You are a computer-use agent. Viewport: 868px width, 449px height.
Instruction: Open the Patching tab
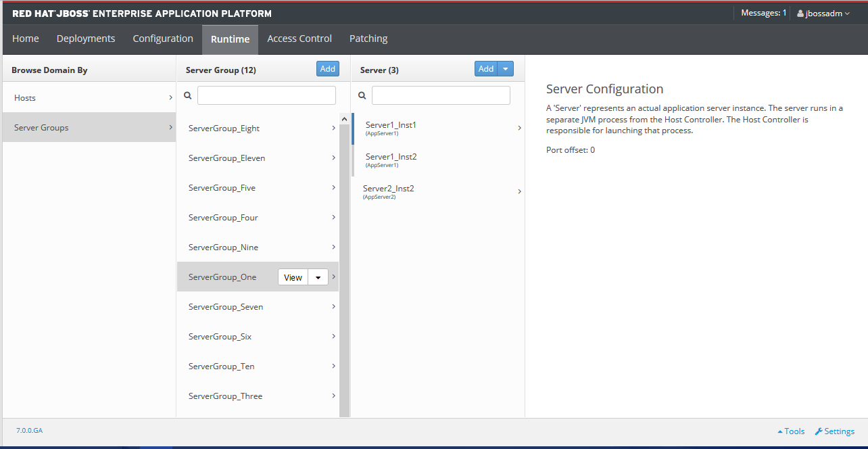(x=368, y=39)
